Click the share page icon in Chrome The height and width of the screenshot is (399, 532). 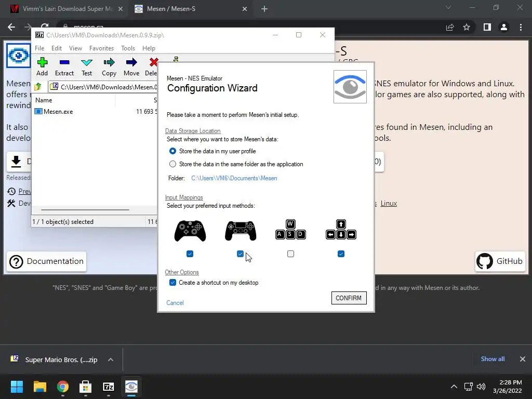(x=450, y=27)
